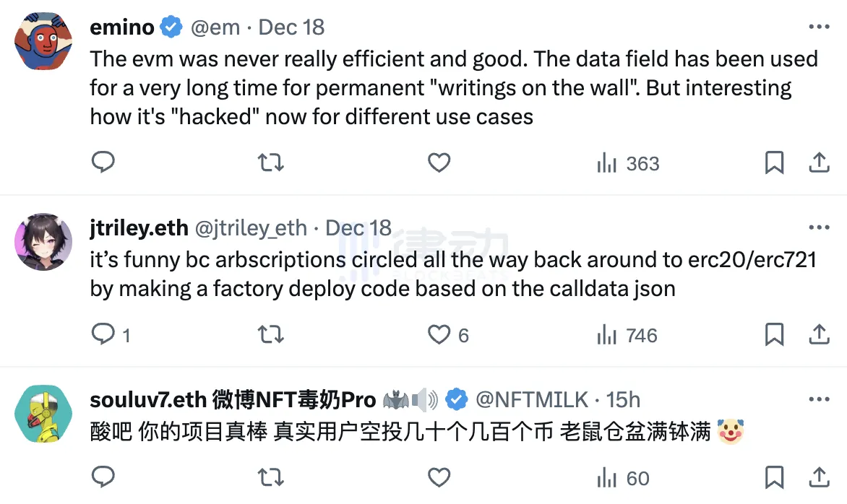The image size is (847, 504).
Task: Open reply on jtriley.eth's tweet
Action: 103,334
